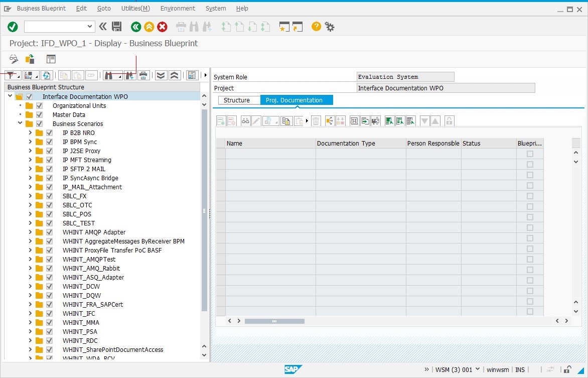Click the Save disk icon

pos(116,27)
